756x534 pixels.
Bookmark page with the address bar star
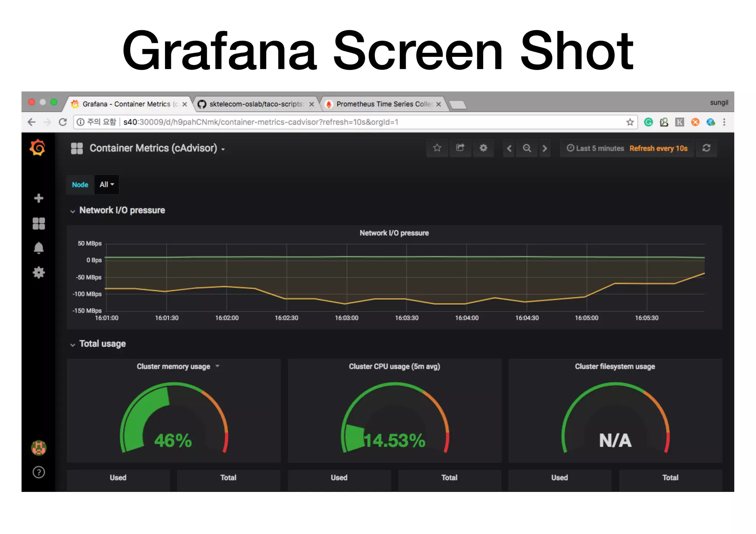[x=630, y=122]
